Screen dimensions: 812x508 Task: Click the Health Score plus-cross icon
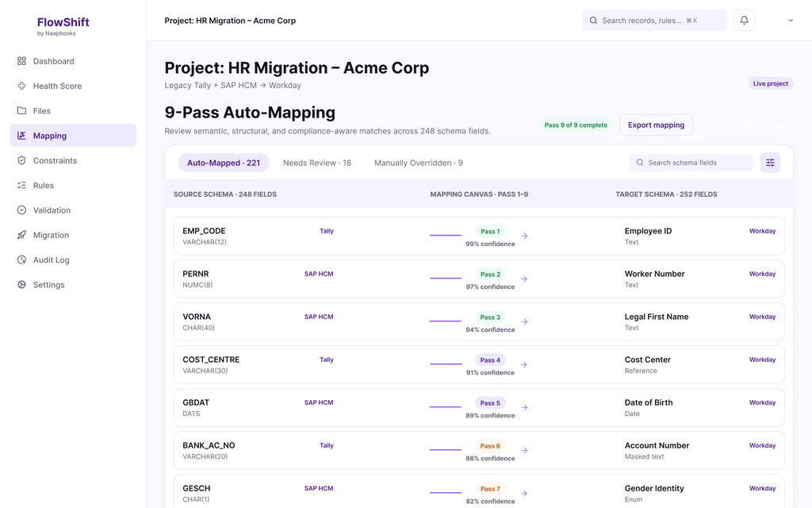pyautogui.click(x=21, y=86)
